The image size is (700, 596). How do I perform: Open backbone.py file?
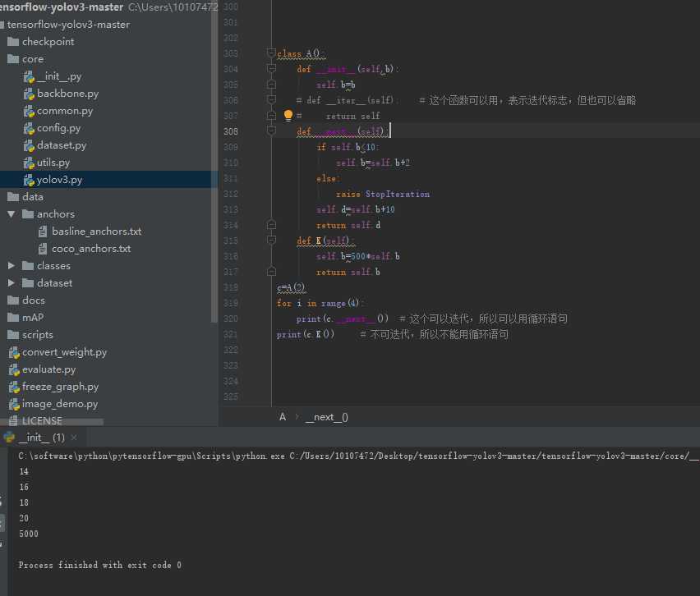pyautogui.click(x=68, y=94)
